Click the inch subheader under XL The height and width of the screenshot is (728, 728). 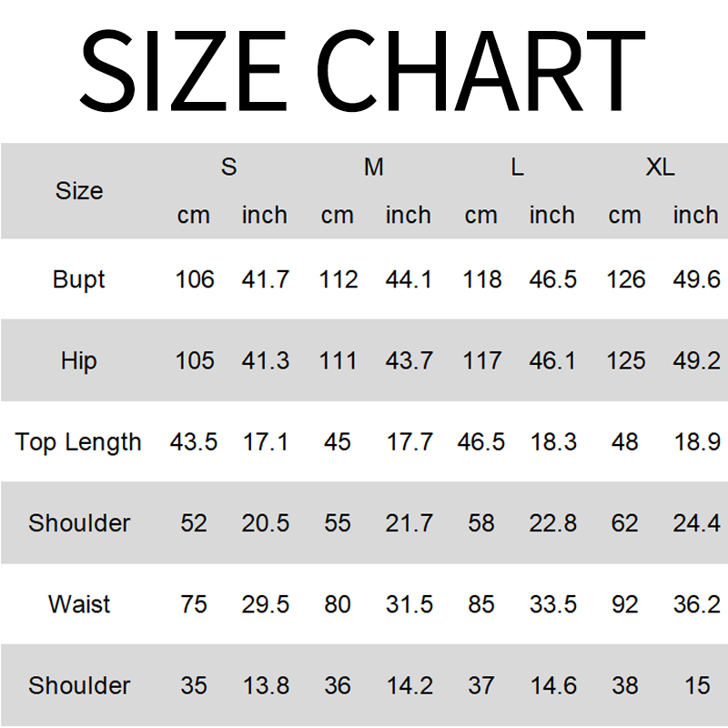coord(696,216)
